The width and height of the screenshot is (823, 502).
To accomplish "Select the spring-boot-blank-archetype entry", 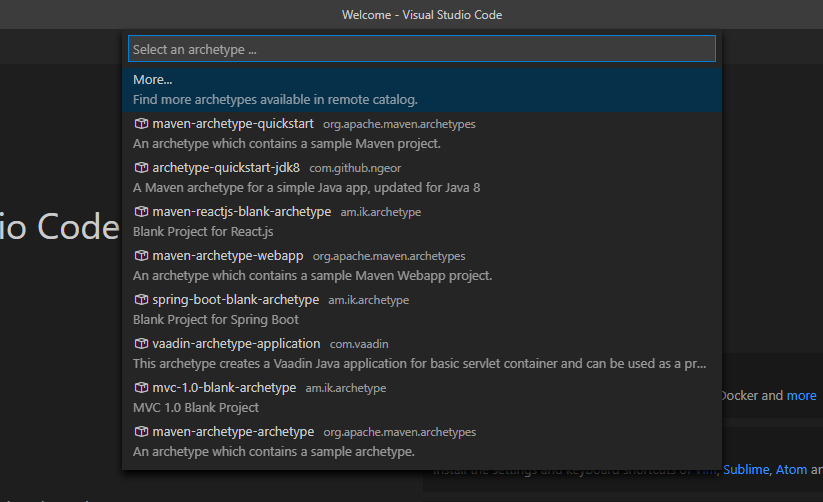I will (x=421, y=310).
